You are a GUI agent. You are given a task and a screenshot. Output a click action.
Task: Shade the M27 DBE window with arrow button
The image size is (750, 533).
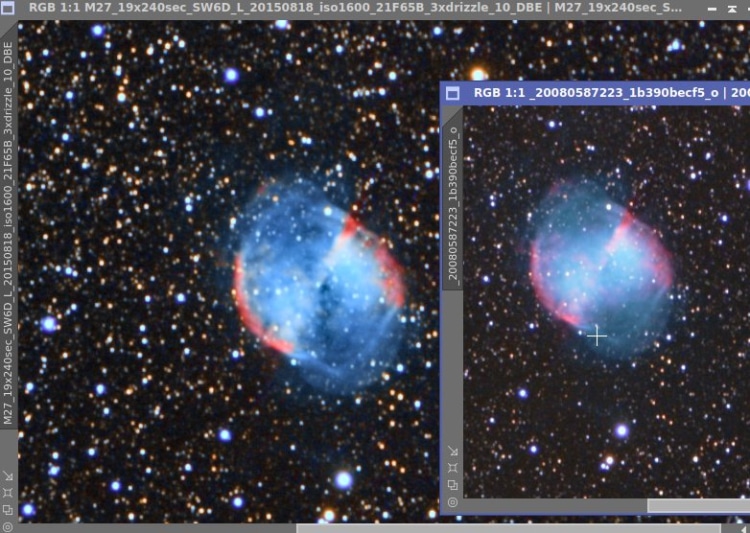[x=732, y=9]
